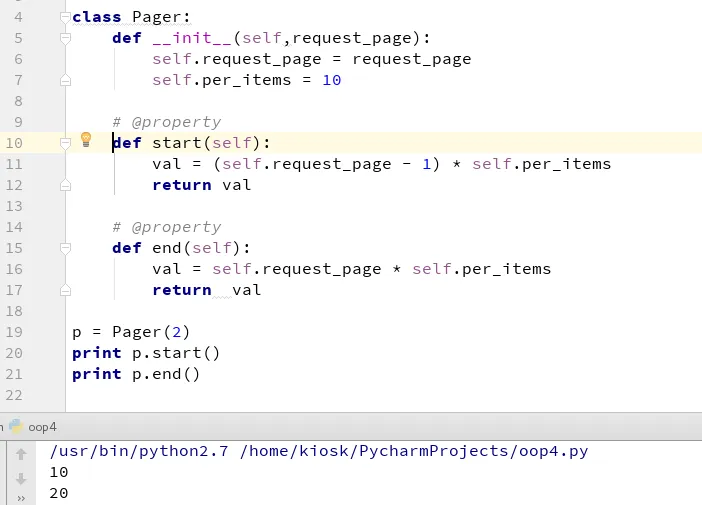Open the /home/kiosk/PycharmProjects/oop4.py path link
The image size is (702, 505).
pyautogui.click(x=414, y=451)
